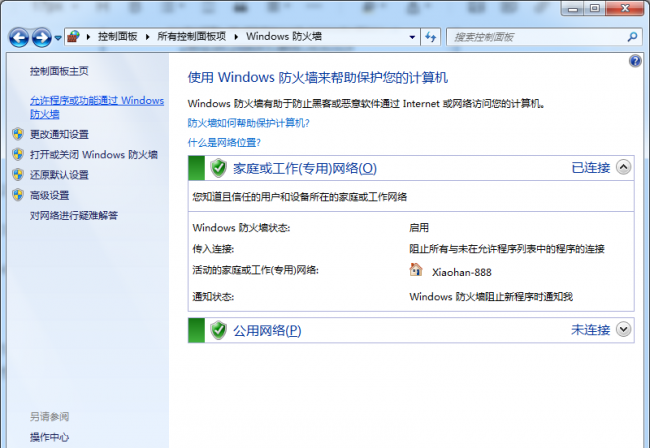The width and height of the screenshot is (650, 448).
Task: Close the firewall window
Action: (625, 8)
